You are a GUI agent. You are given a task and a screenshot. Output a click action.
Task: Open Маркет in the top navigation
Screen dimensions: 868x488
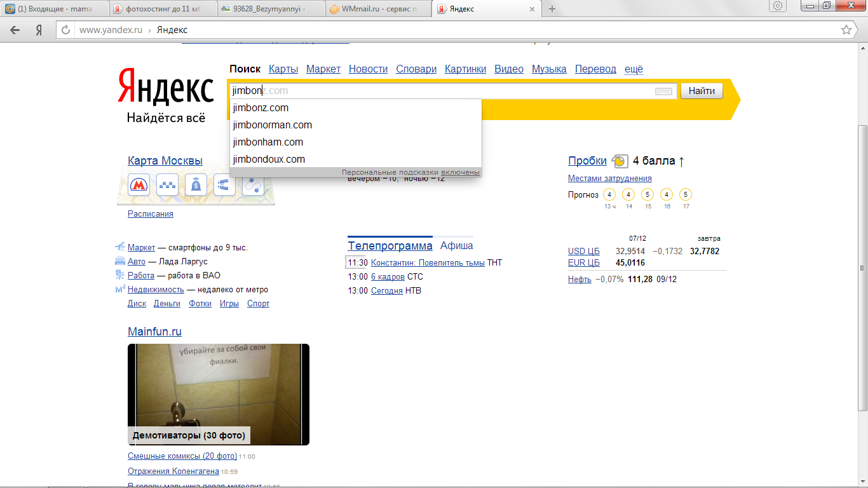pos(323,69)
